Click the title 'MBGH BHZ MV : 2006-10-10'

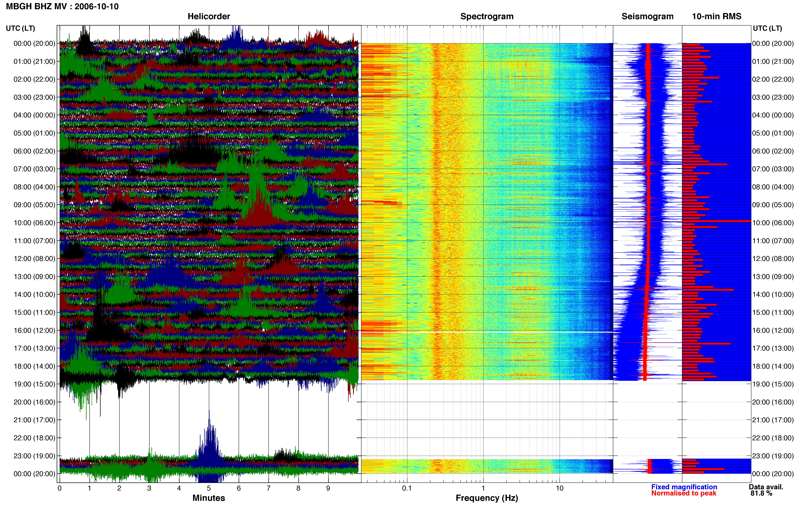tap(62, 6)
